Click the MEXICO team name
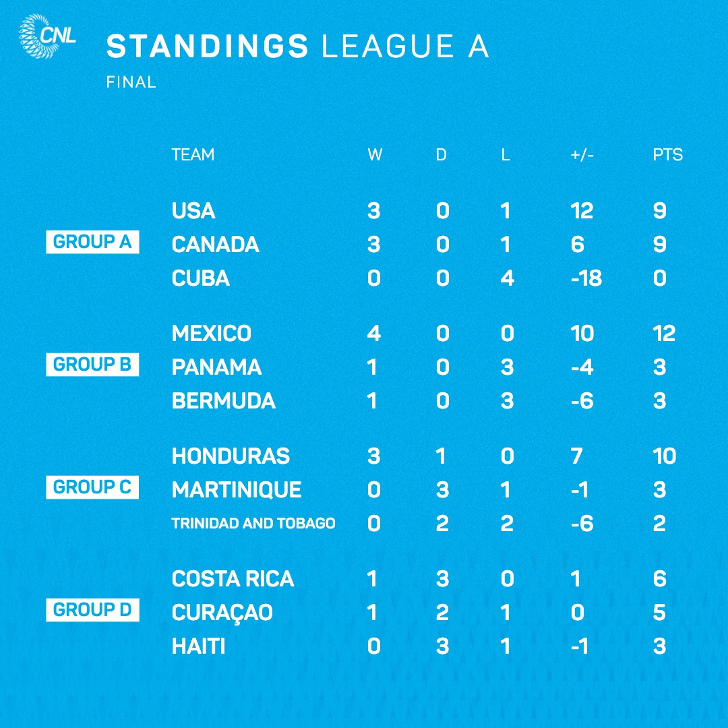The image size is (728, 728). pyautogui.click(x=211, y=334)
